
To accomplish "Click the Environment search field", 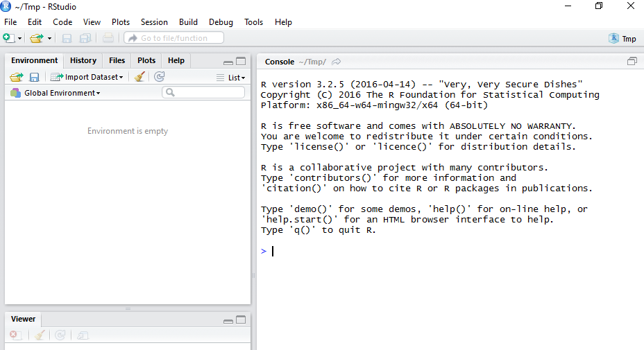I will (x=204, y=93).
